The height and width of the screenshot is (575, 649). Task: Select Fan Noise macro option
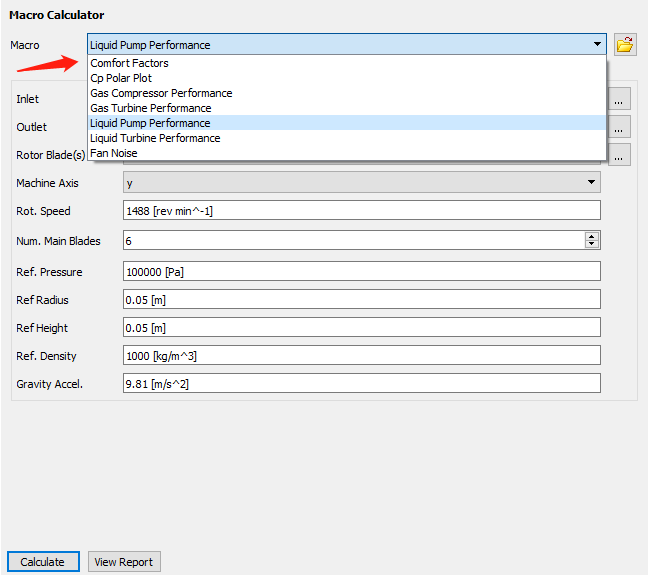point(114,153)
